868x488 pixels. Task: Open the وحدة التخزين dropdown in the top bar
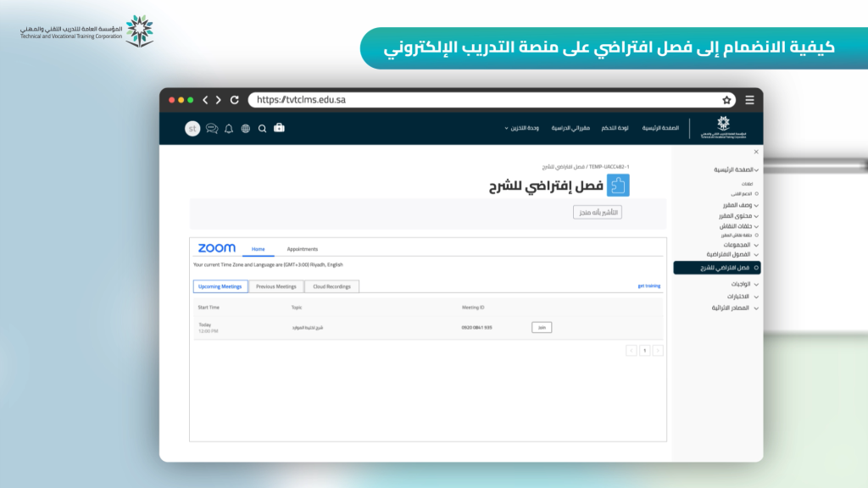pos(521,128)
